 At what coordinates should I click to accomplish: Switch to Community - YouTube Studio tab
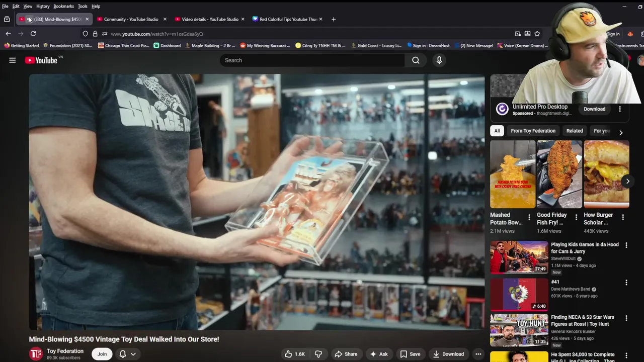click(x=131, y=19)
